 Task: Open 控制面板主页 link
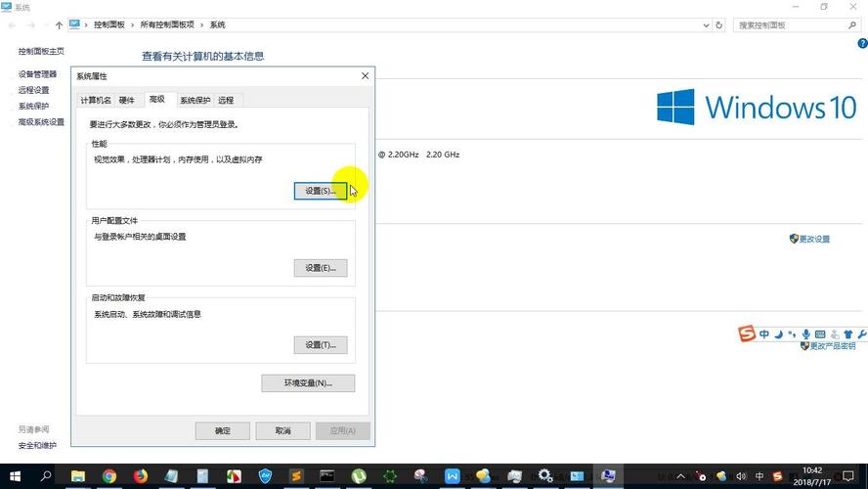point(41,51)
